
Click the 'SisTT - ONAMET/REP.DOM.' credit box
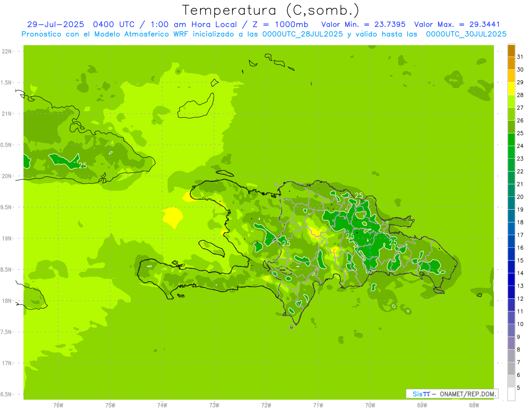[x=452, y=394]
